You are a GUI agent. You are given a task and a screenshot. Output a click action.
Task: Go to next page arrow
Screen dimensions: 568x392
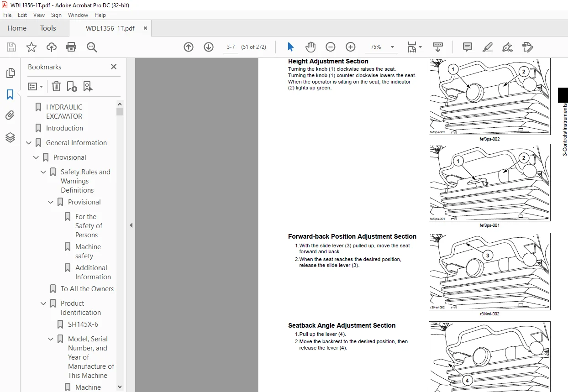(x=209, y=47)
